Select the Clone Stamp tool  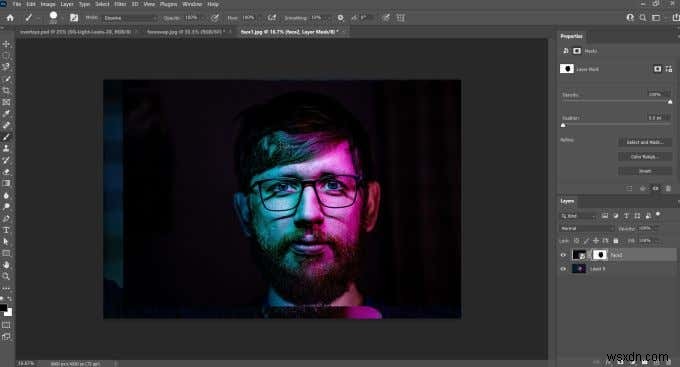(x=6, y=148)
